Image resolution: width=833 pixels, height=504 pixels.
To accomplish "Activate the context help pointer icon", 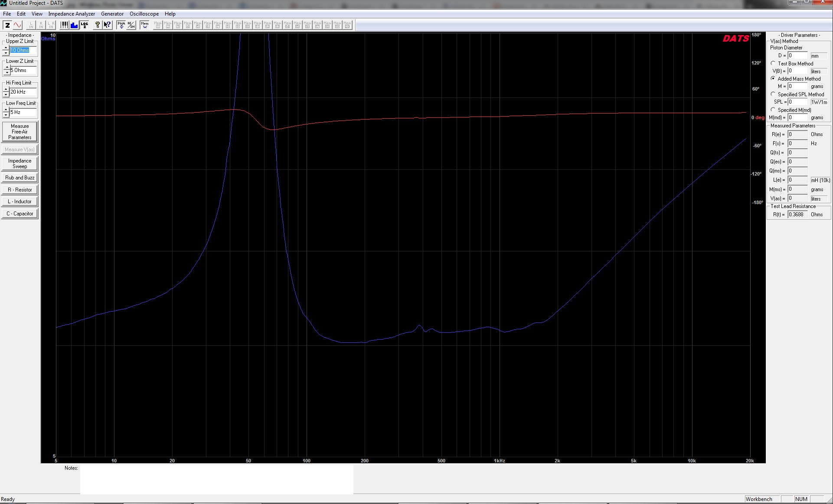I will click(x=108, y=25).
